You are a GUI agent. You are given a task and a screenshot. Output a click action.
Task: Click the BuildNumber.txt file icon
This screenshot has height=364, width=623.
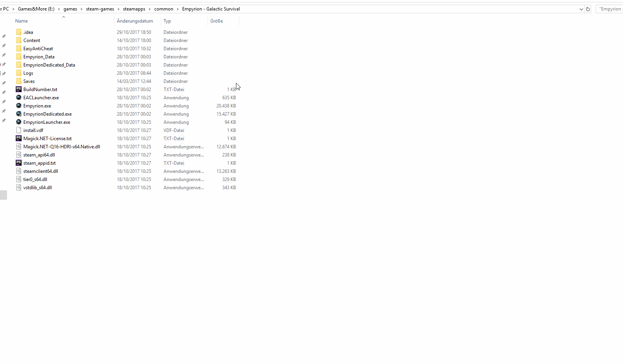coord(19,89)
